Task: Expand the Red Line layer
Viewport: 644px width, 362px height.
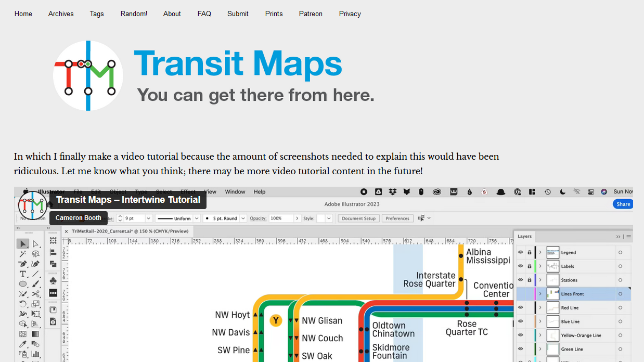Action: click(x=540, y=307)
